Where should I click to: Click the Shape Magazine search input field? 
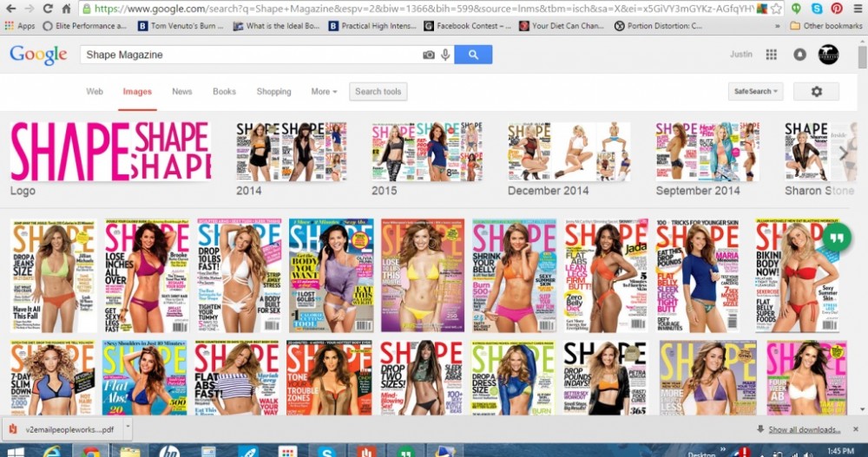251,55
